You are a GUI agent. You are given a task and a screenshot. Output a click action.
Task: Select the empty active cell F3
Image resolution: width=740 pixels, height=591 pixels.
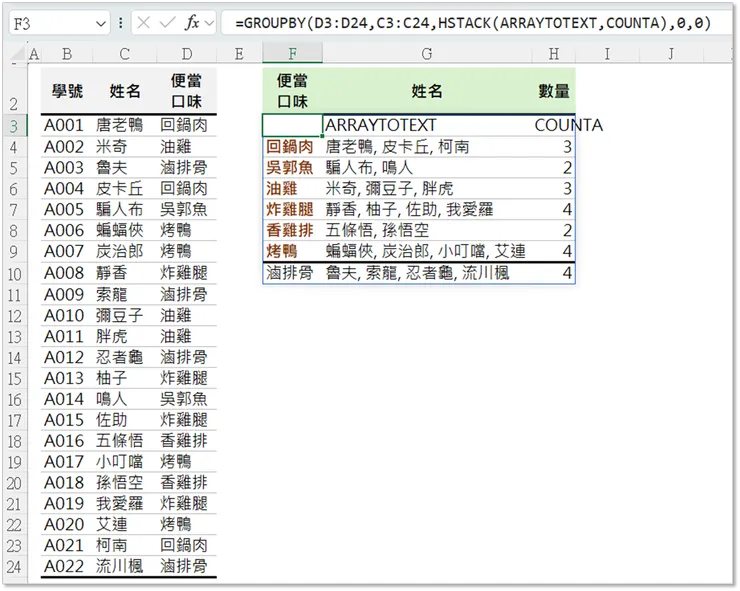coord(293,126)
